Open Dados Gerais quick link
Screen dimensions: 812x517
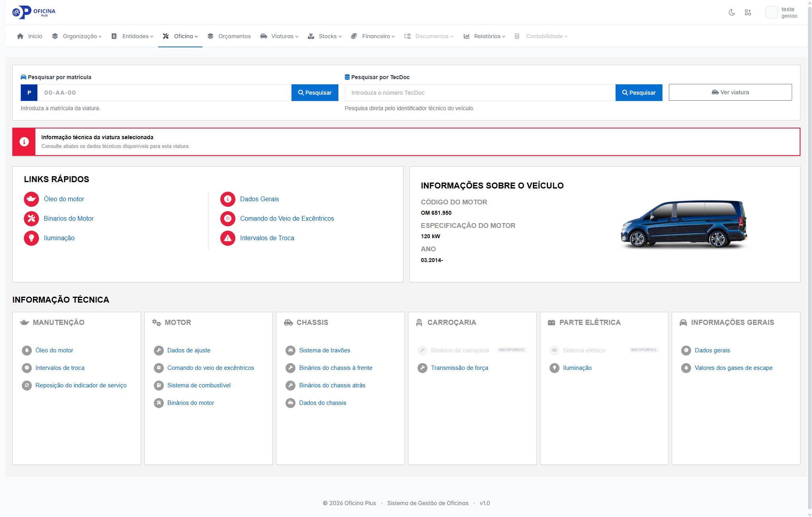pos(260,199)
